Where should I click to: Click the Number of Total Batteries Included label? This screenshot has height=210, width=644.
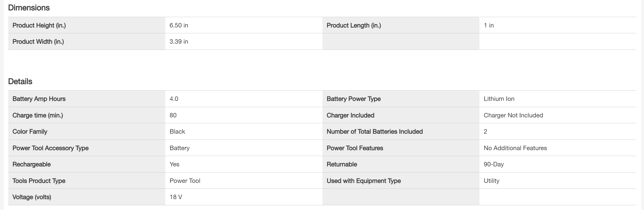tap(375, 132)
